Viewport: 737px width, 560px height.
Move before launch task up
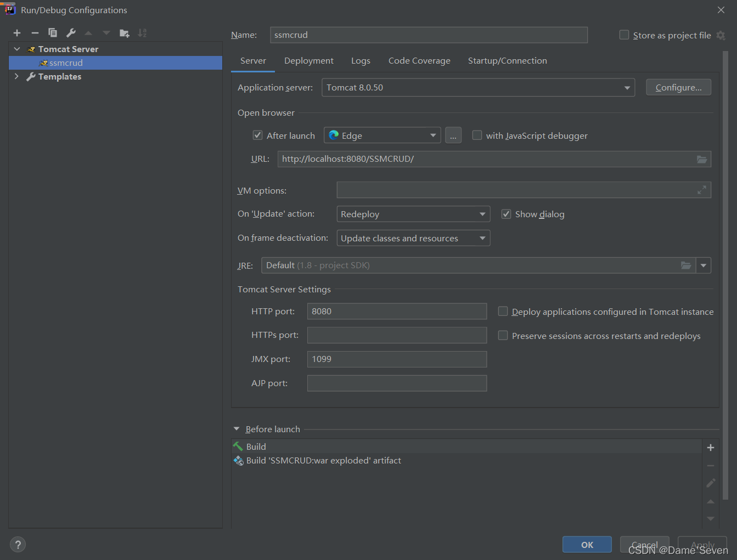pyautogui.click(x=711, y=501)
